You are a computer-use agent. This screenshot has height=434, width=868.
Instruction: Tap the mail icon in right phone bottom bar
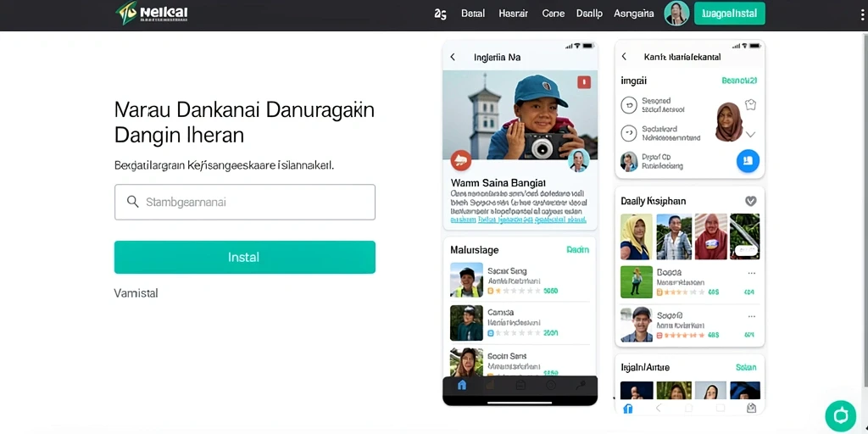coord(751,408)
